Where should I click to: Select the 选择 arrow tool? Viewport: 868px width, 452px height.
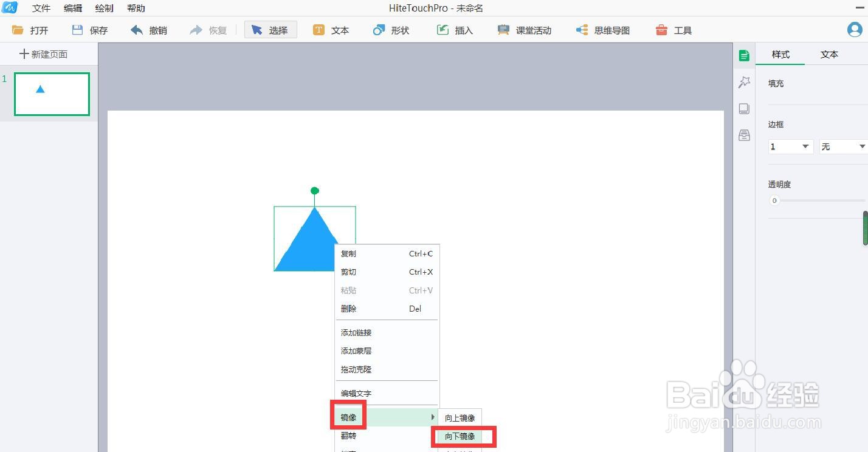point(270,29)
